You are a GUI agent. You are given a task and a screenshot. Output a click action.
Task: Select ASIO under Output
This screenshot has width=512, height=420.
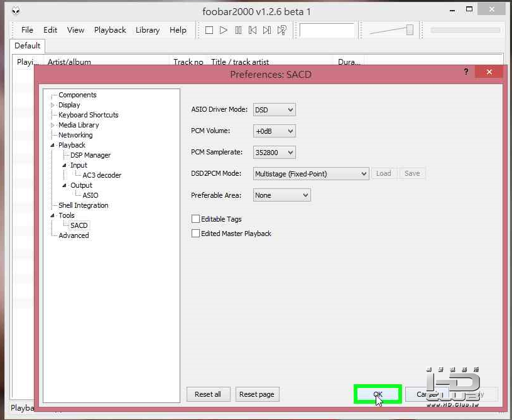point(90,195)
